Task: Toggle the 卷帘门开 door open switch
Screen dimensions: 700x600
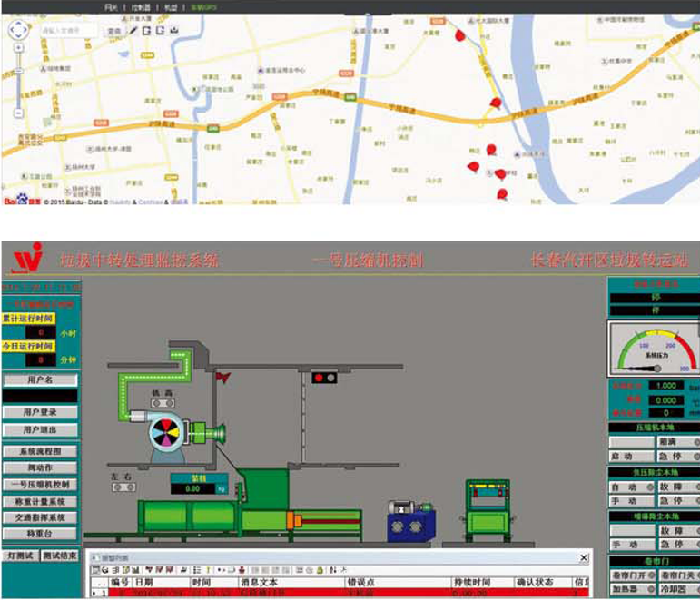Action: tap(630, 575)
